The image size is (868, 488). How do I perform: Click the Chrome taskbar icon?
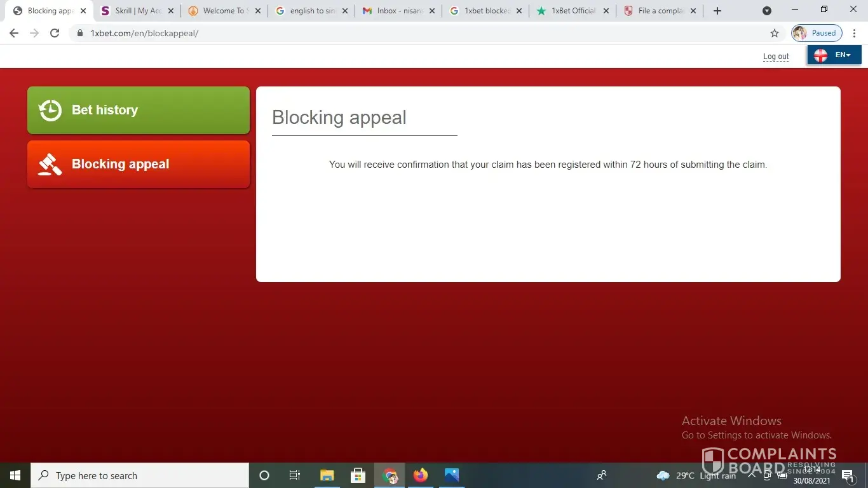coord(390,475)
